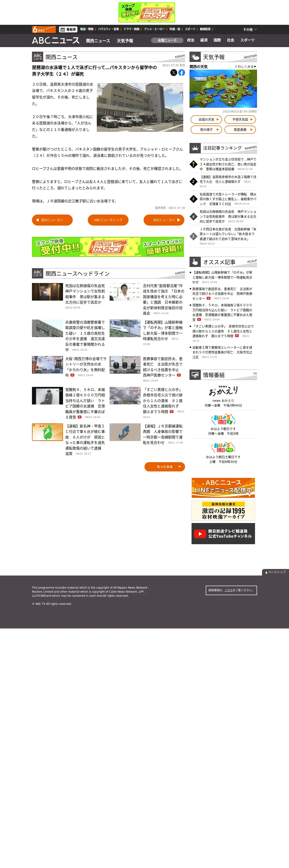Viewport: 289px width, 868px height.
Task: Open 吉村代表 副首都法案 headline
Action: pyautogui.click(x=163, y=299)
